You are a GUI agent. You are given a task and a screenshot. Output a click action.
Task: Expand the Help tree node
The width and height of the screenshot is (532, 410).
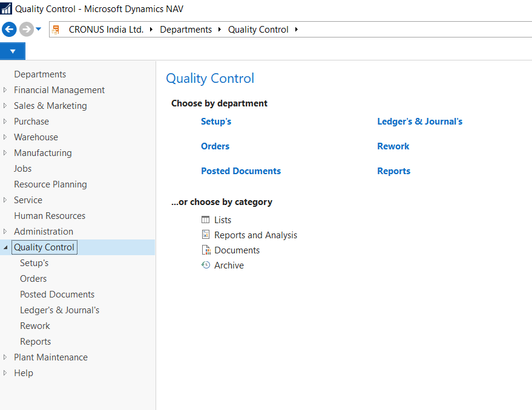click(x=5, y=373)
